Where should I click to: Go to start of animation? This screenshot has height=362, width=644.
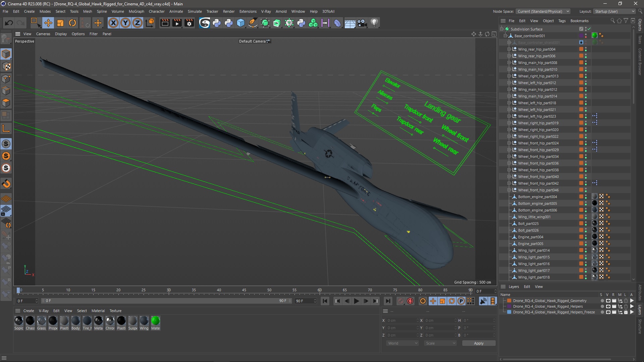[325, 301]
